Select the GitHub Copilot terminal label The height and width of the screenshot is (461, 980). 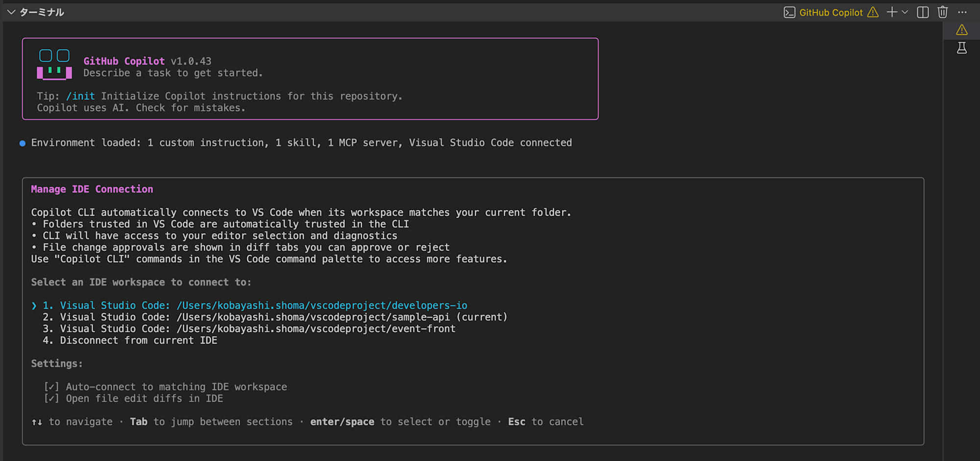click(831, 12)
